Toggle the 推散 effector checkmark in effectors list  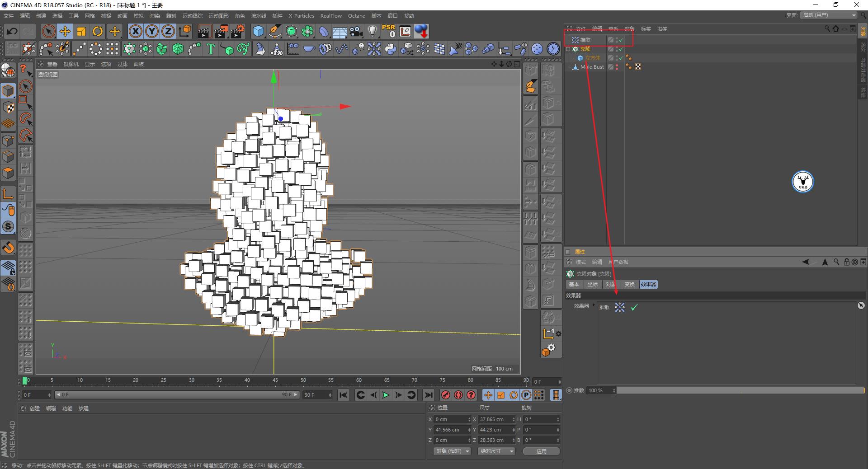(x=634, y=307)
